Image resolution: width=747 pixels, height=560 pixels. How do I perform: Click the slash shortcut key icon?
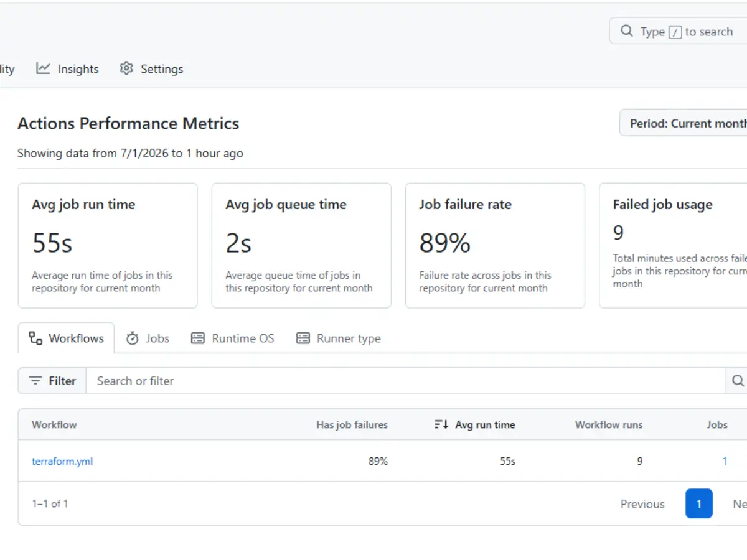675,32
